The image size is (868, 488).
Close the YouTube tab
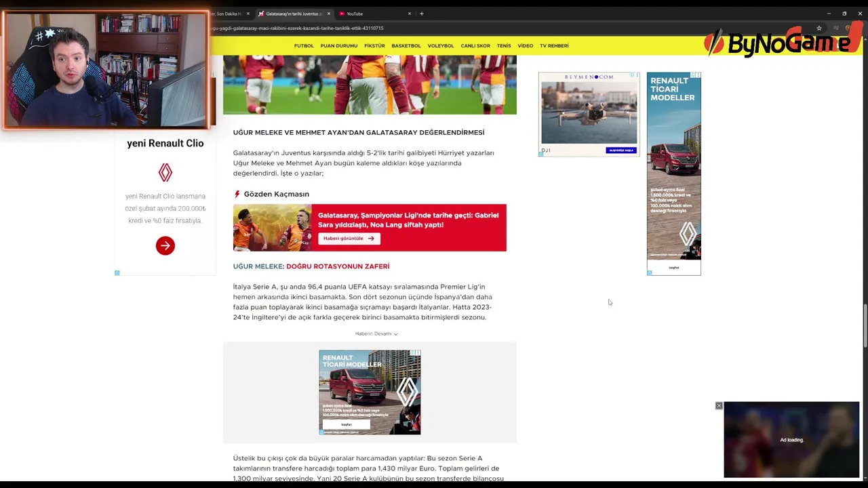coord(410,14)
